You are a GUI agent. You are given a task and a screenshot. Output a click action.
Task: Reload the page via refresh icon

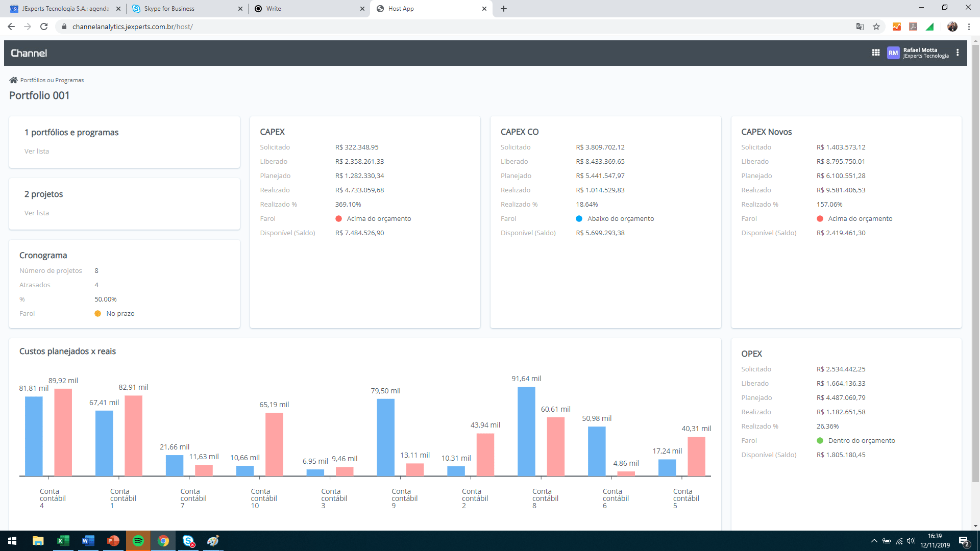44,27
